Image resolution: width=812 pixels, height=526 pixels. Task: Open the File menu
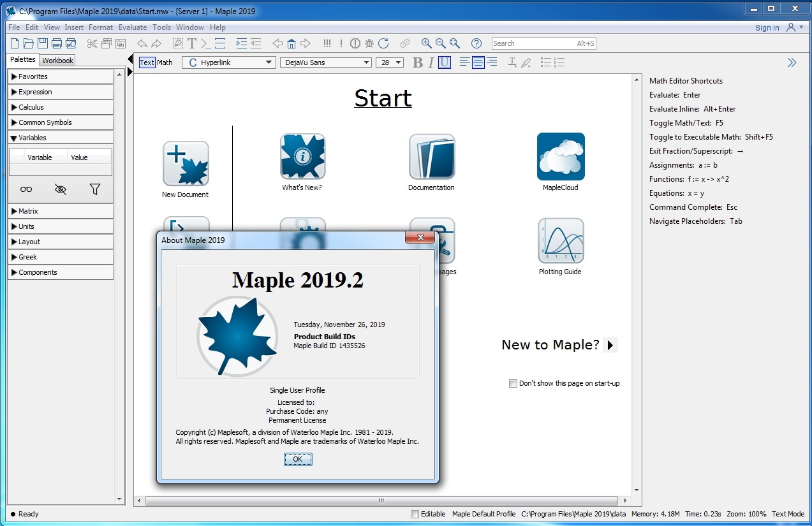(14, 27)
